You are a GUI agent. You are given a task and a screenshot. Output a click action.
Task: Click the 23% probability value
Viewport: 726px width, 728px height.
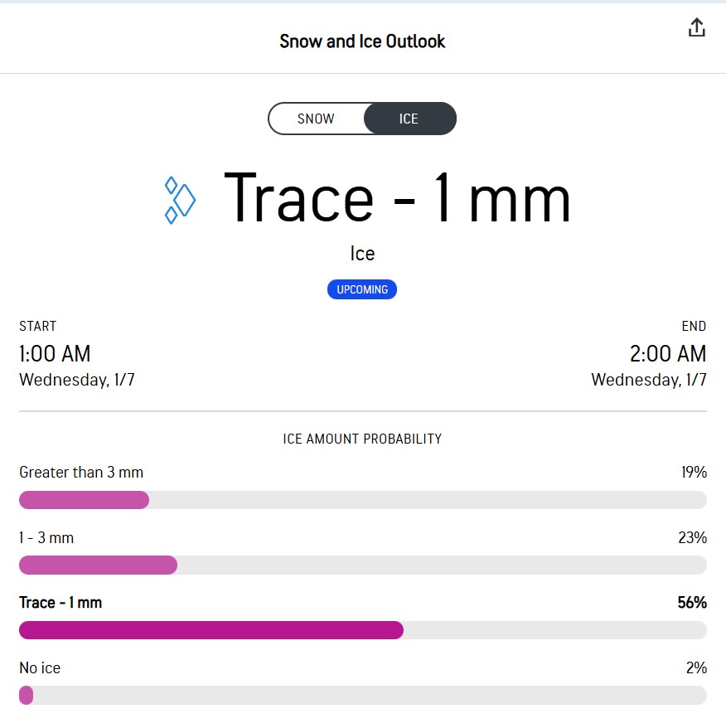pyautogui.click(x=693, y=537)
